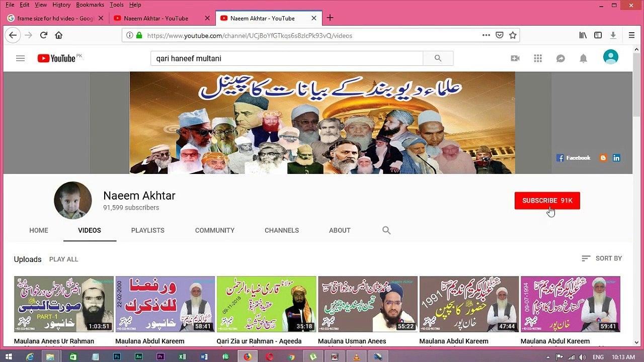
Task: Open a new browser tab
Action: [330, 18]
